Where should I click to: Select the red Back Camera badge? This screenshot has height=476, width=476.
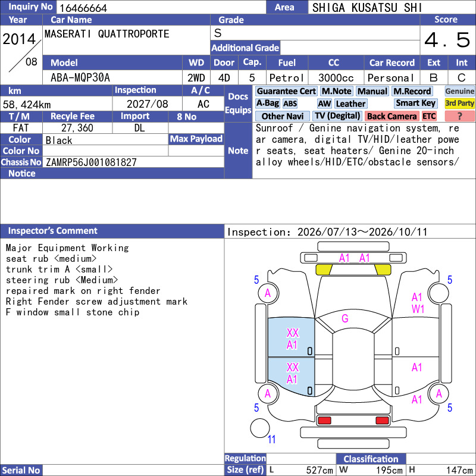(392, 116)
